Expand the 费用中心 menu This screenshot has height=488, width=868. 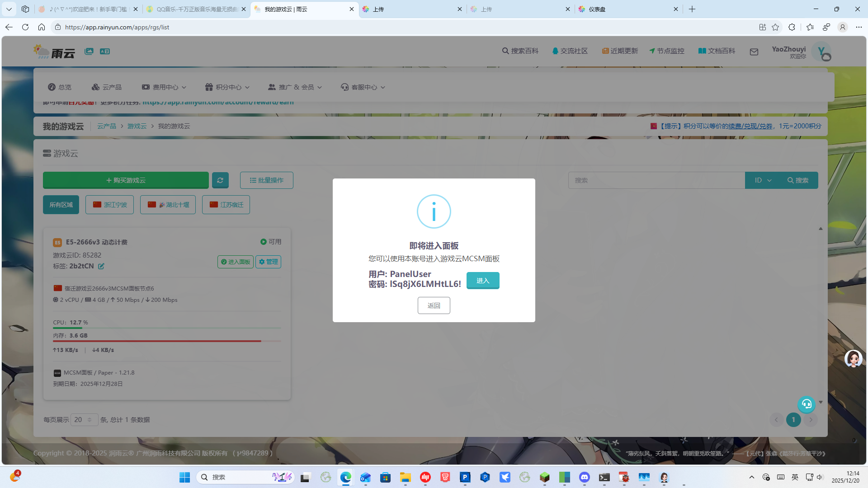click(x=163, y=87)
